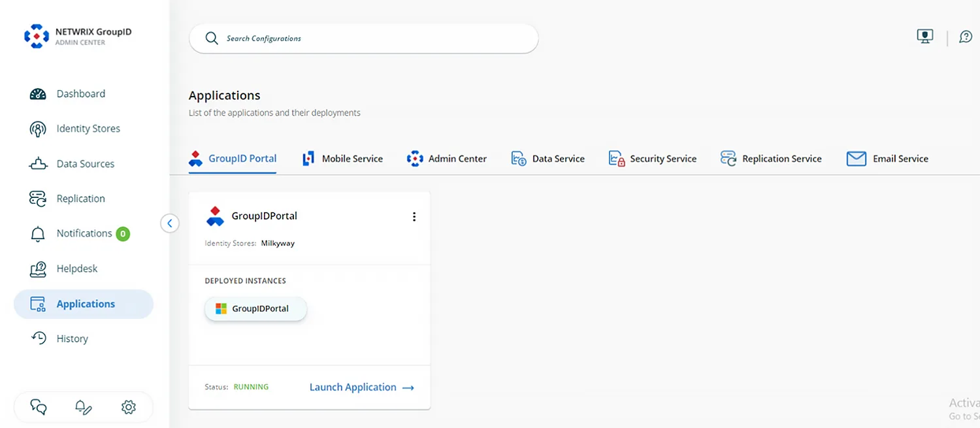Click the GroupIDPortal deployed instance chip
Image resolution: width=980 pixels, height=428 pixels.
pos(255,309)
